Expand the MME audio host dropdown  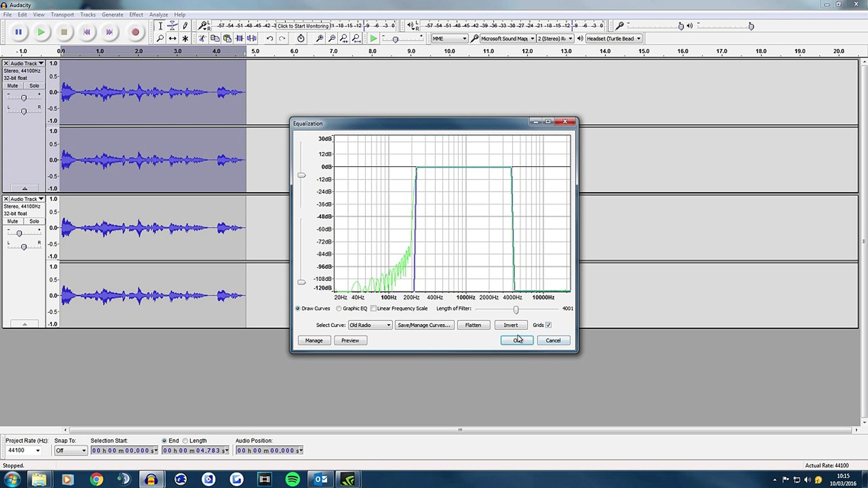tap(449, 38)
